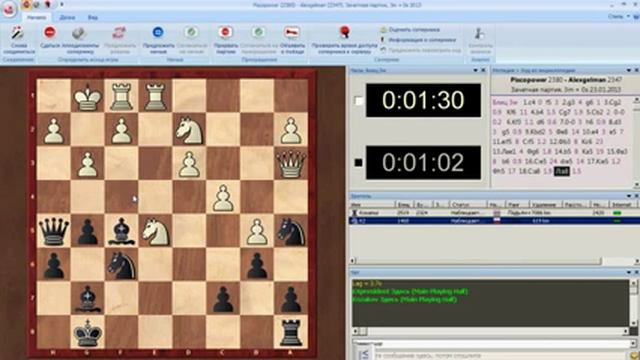Open the notation panel dropdown arrow

(x=628, y=70)
